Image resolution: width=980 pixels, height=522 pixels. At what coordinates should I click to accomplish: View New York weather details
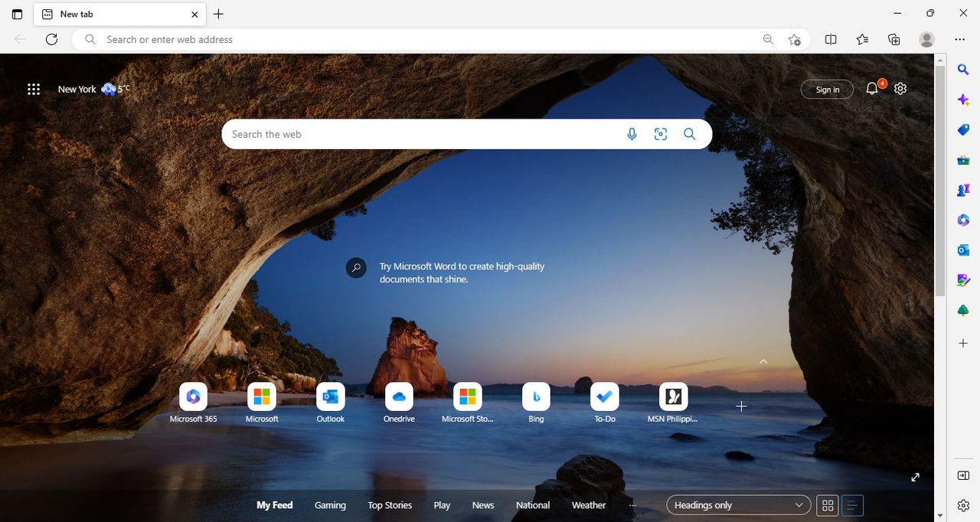[94, 89]
